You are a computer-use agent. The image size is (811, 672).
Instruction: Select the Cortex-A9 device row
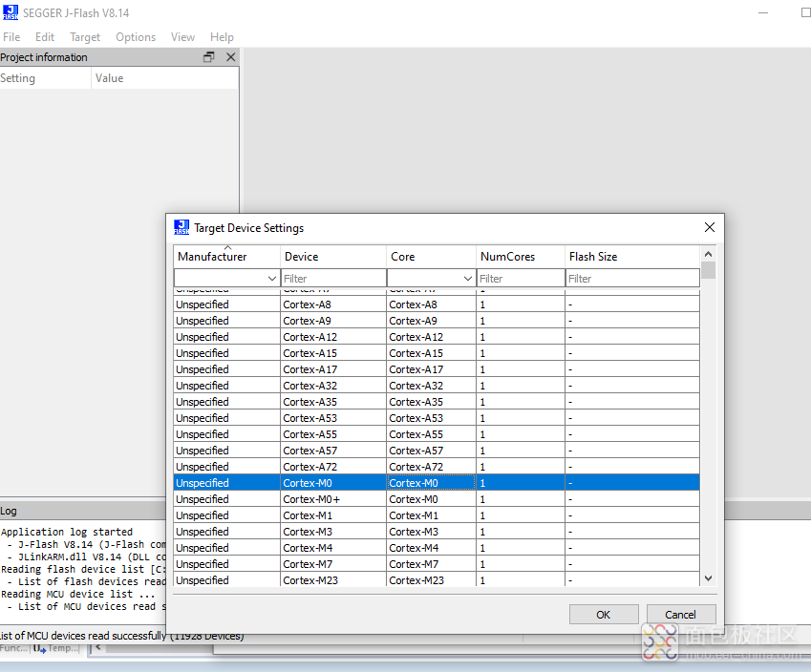click(437, 321)
